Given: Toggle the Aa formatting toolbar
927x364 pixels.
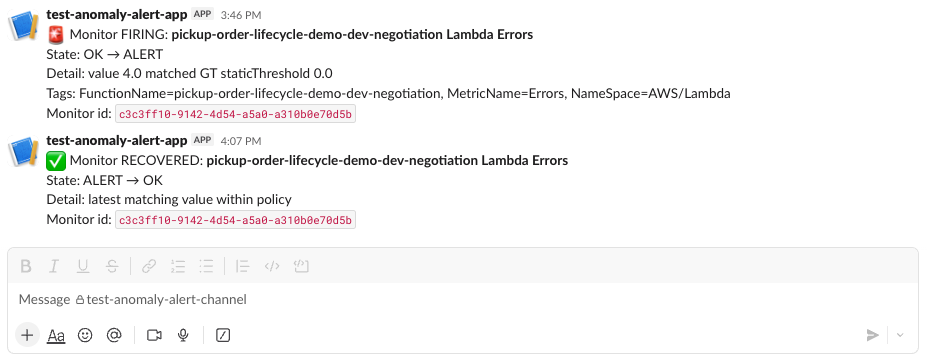Looking at the screenshot, I should click(x=56, y=336).
